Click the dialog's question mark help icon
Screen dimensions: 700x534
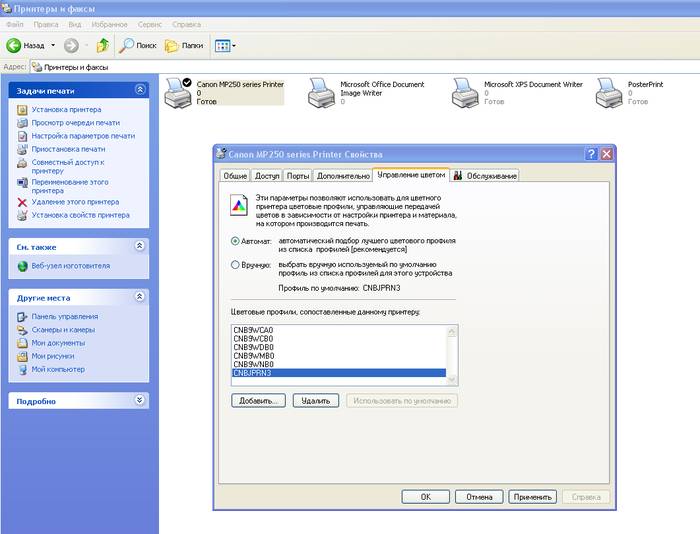click(x=591, y=154)
